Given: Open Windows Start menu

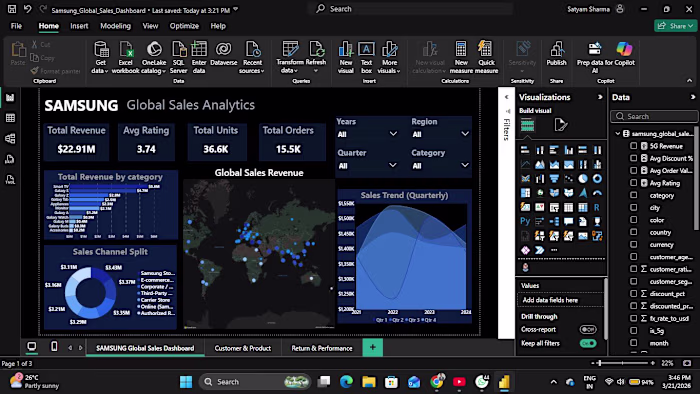Looking at the screenshot, I should (x=186, y=382).
